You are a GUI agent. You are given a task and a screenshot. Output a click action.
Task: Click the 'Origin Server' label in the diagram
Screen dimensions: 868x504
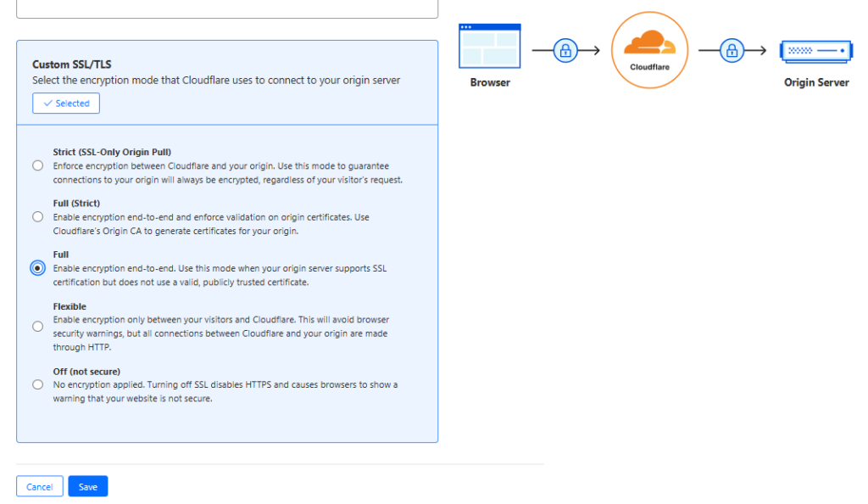816,82
